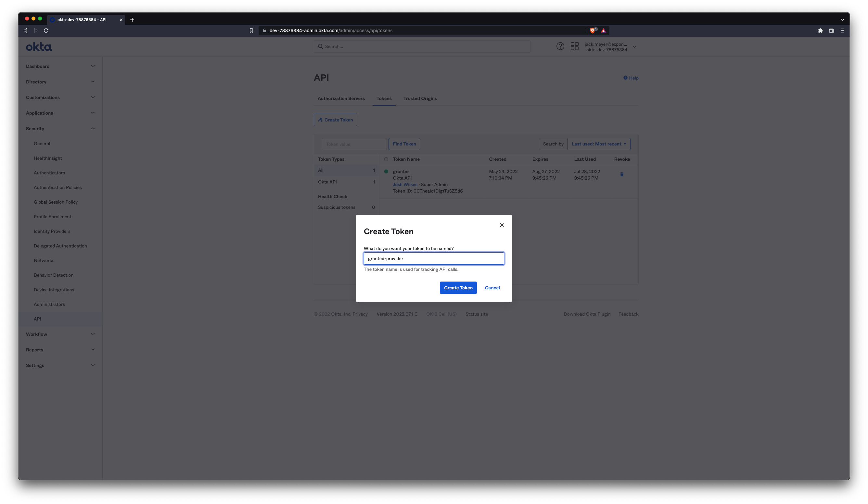The width and height of the screenshot is (868, 504).
Task: Switch to the Authorization Servers tab
Action: [341, 98]
